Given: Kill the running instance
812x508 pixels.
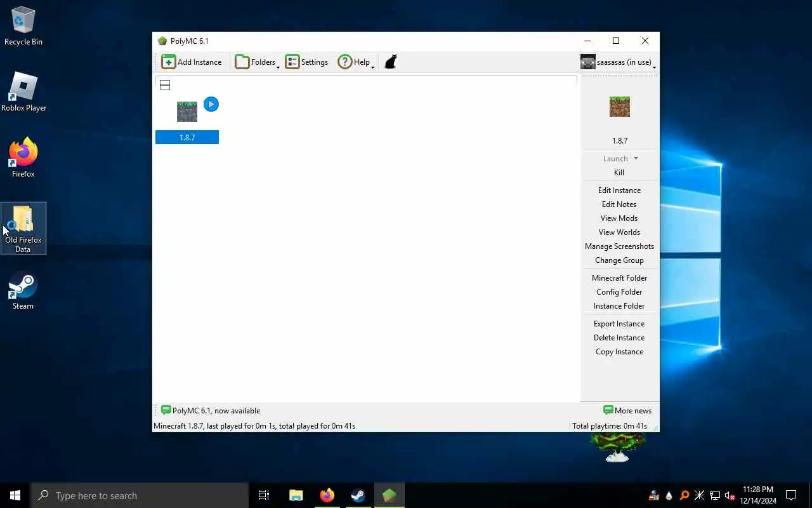Looking at the screenshot, I should (619, 172).
